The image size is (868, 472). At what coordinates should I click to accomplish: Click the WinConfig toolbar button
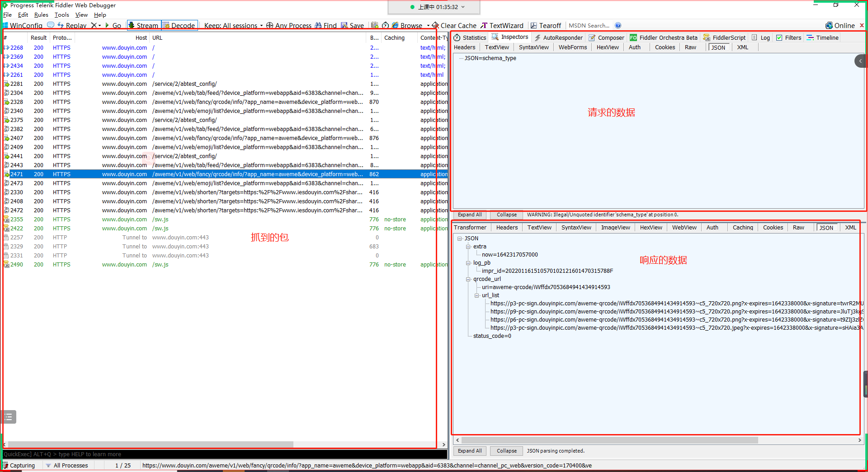(x=23, y=26)
